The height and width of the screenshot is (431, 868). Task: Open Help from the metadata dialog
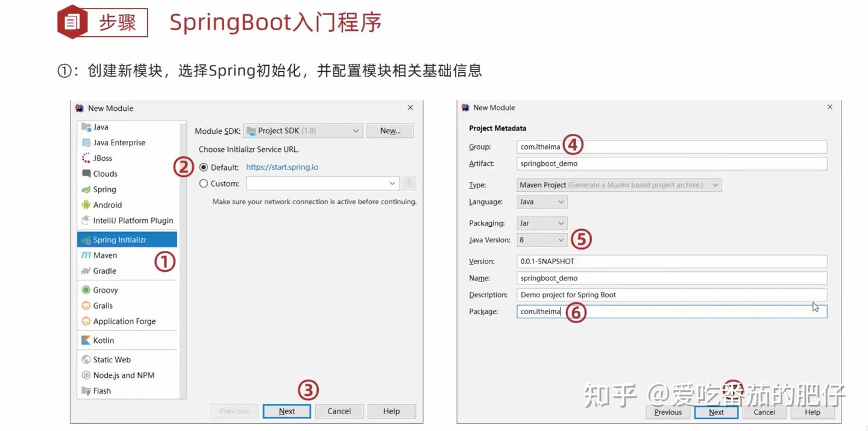click(x=813, y=412)
